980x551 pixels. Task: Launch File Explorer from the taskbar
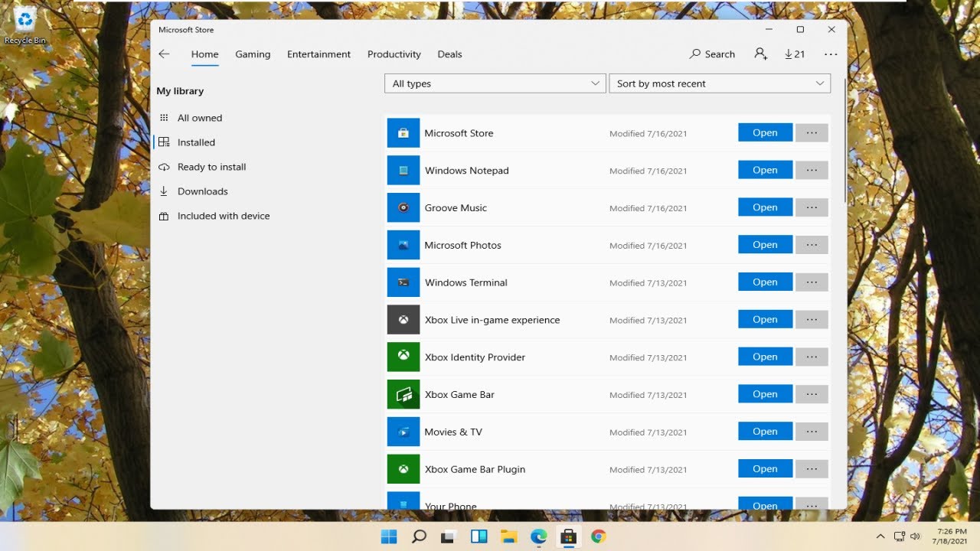point(508,536)
